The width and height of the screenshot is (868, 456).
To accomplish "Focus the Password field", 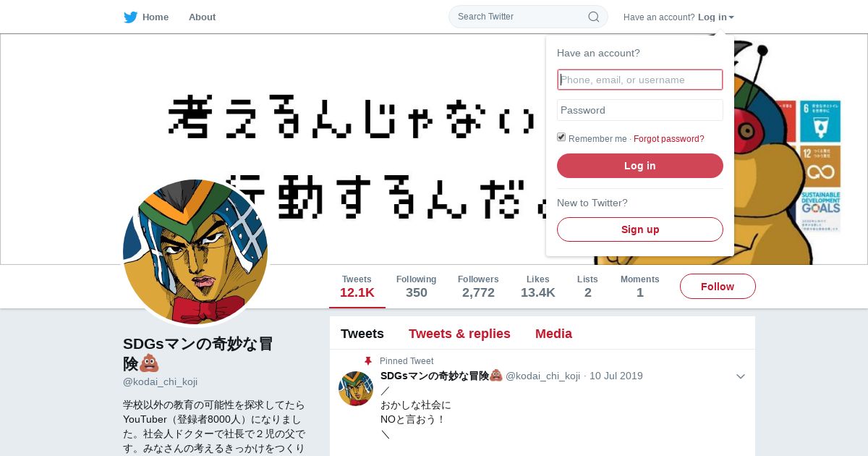I will [640, 110].
